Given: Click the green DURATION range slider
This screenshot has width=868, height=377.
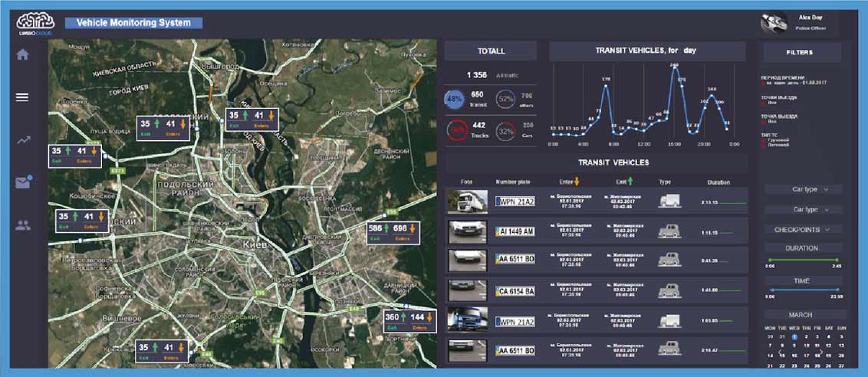Looking at the screenshot, I should [x=803, y=260].
